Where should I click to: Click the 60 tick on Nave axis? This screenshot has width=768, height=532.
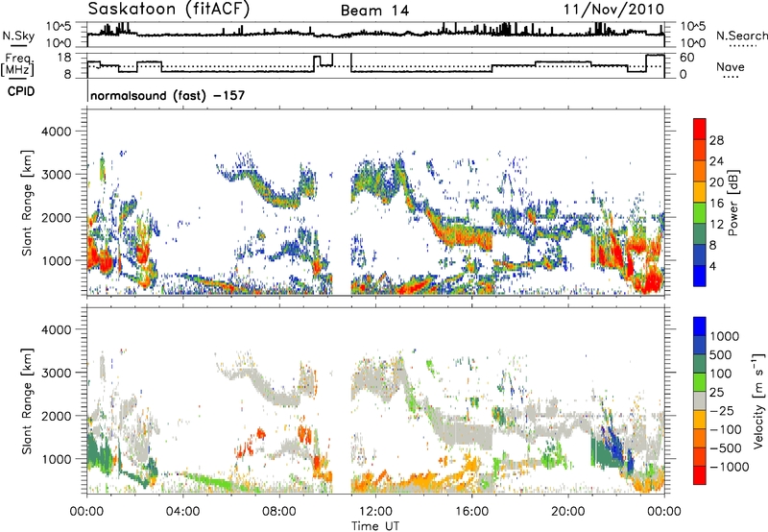pyautogui.click(x=687, y=58)
